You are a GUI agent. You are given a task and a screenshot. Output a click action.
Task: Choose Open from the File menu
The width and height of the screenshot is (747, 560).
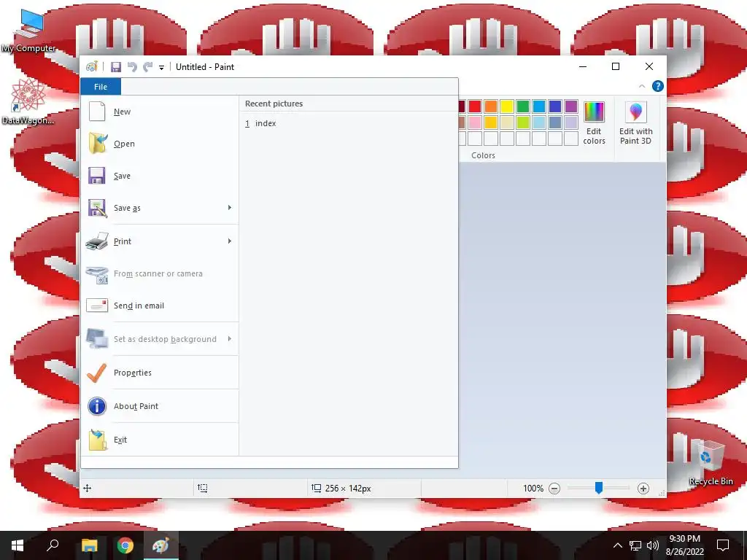pyautogui.click(x=160, y=144)
